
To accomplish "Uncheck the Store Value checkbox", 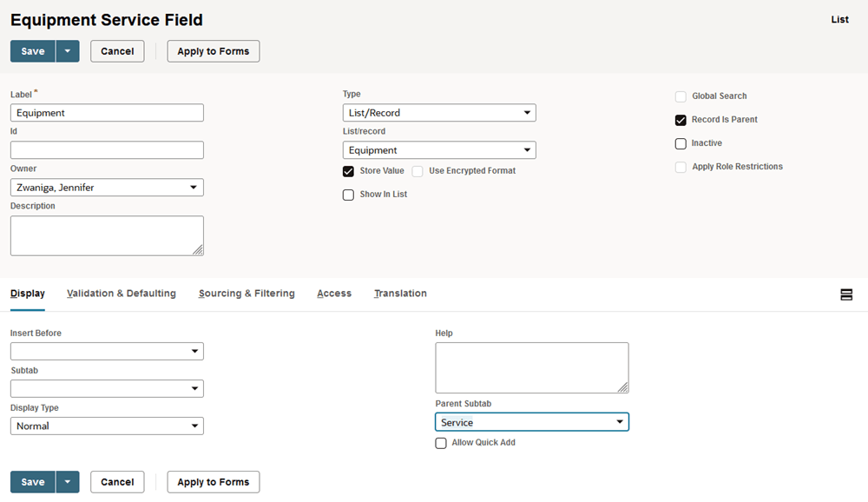I will point(348,171).
